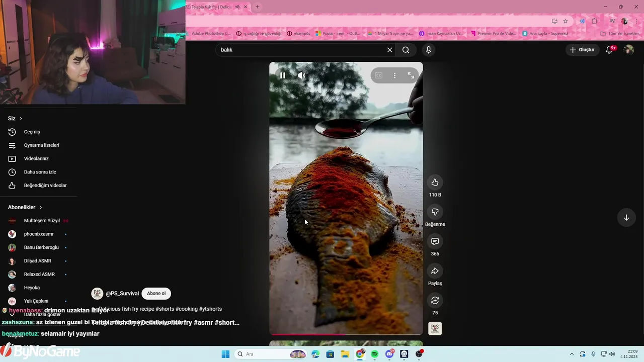
Task: Open Discord from the taskbar
Action: [389, 354]
